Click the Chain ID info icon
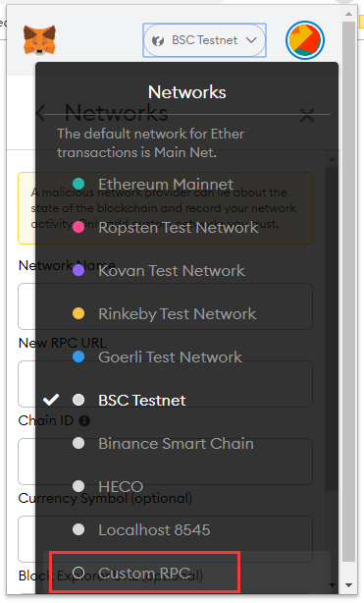Screen dimensions: 364x603 tap(84, 420)
